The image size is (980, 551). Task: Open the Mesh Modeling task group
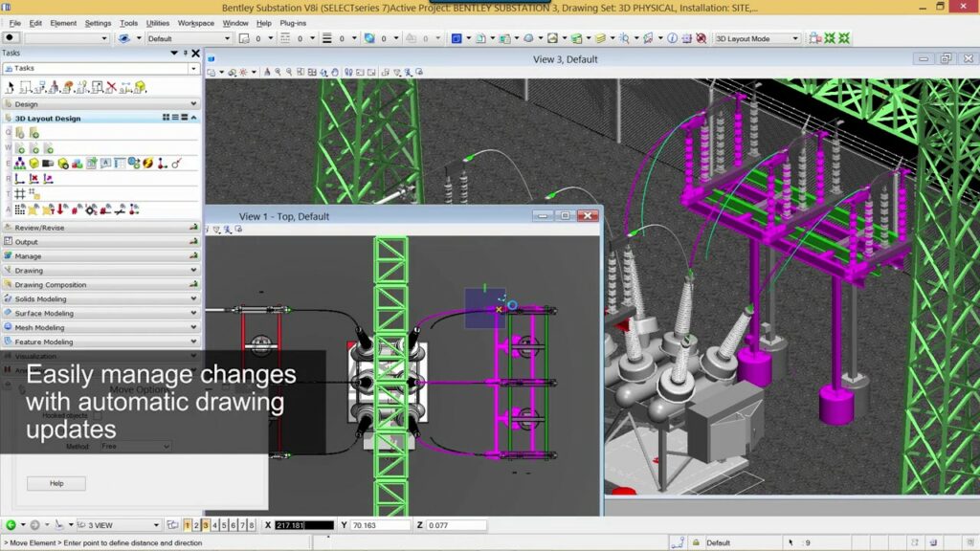tap(101, 327)
